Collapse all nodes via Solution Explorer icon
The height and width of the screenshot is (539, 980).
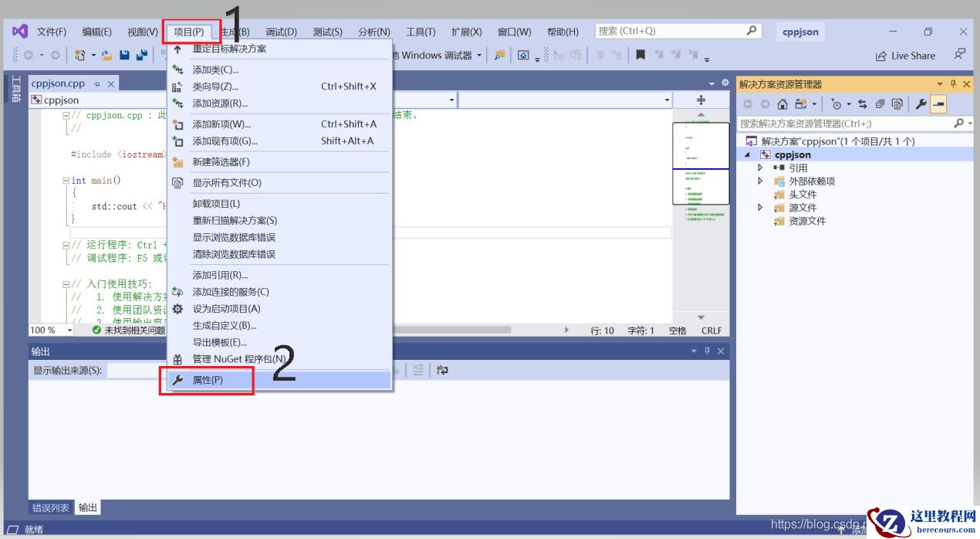click(881, 103)
